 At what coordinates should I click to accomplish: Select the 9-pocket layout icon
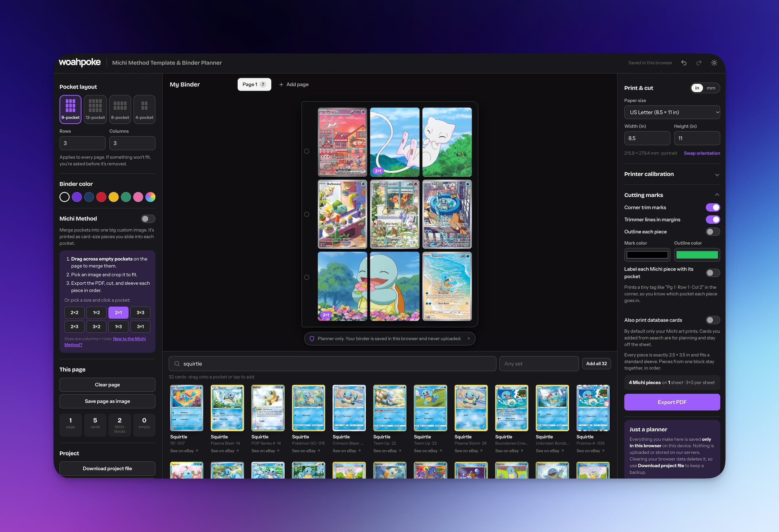point(70,109)
